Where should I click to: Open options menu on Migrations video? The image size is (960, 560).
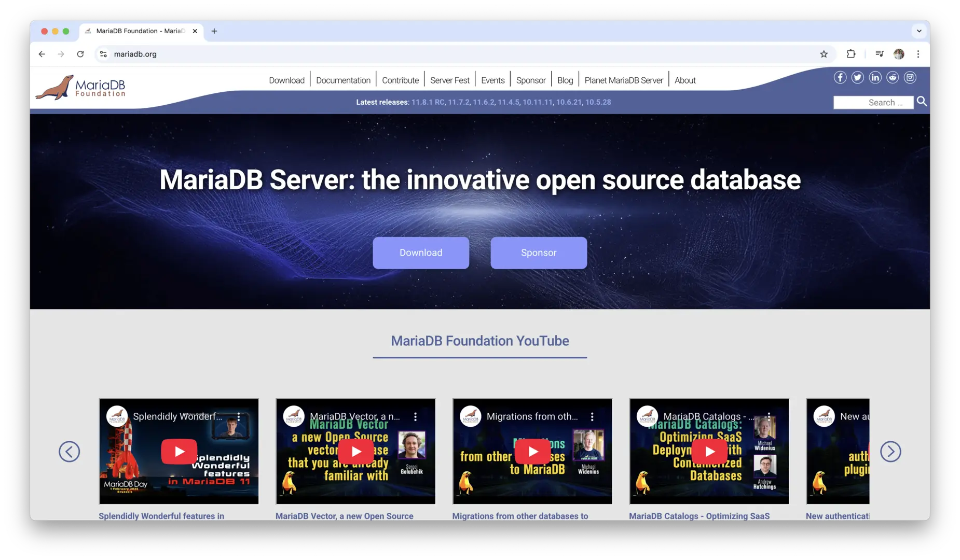592,416
